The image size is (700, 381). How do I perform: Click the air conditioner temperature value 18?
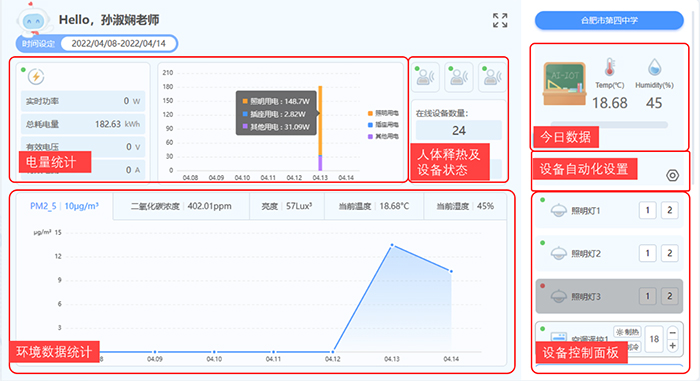(654, 339)
